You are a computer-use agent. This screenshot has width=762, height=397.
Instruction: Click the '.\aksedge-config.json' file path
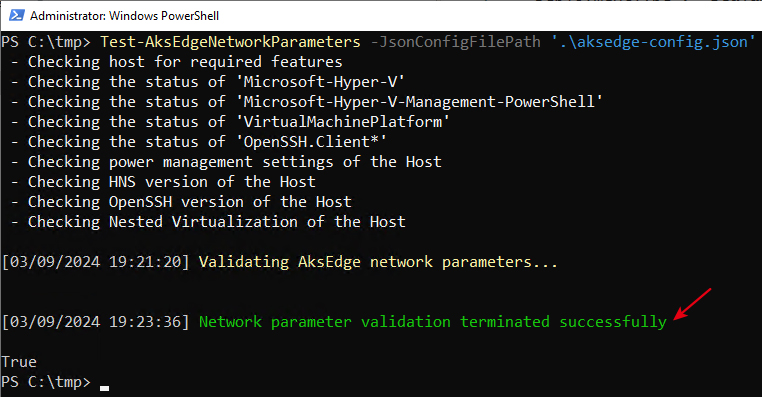[653, 42]
